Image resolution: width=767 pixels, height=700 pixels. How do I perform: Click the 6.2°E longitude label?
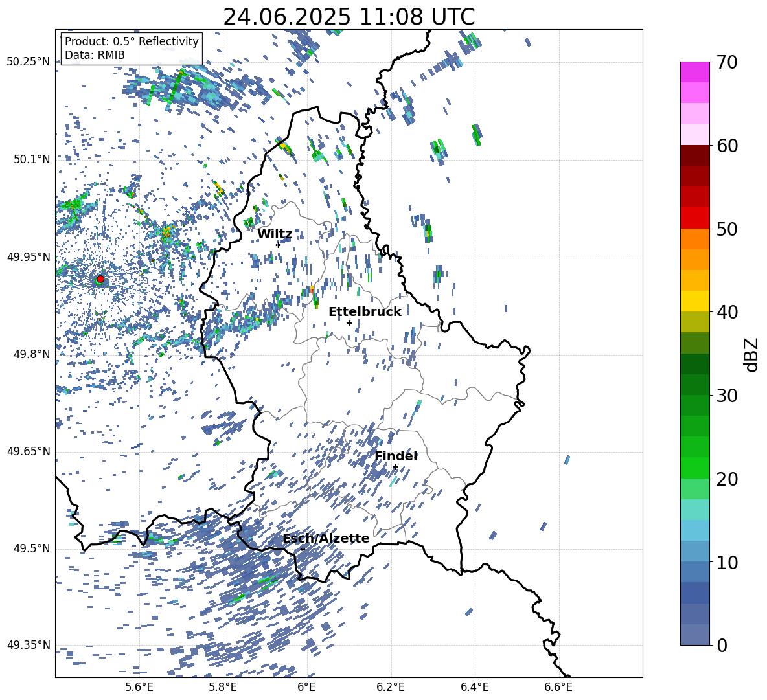pos(391,687)
